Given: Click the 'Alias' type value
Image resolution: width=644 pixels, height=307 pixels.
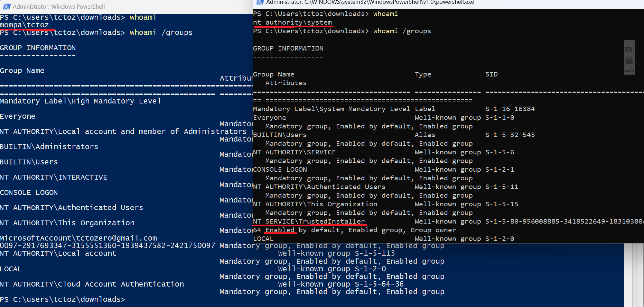Looking at the screenshot, I should [425, 135].
